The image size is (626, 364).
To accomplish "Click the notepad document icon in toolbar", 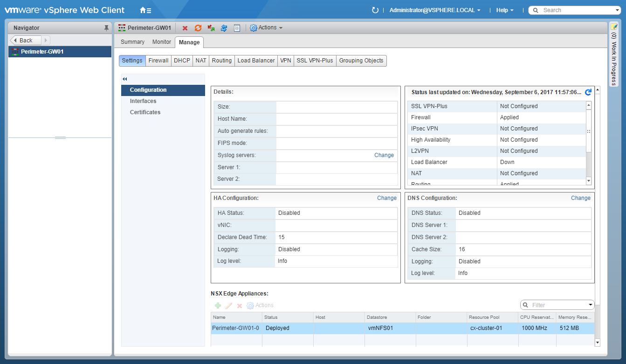I will click(237, 28).
